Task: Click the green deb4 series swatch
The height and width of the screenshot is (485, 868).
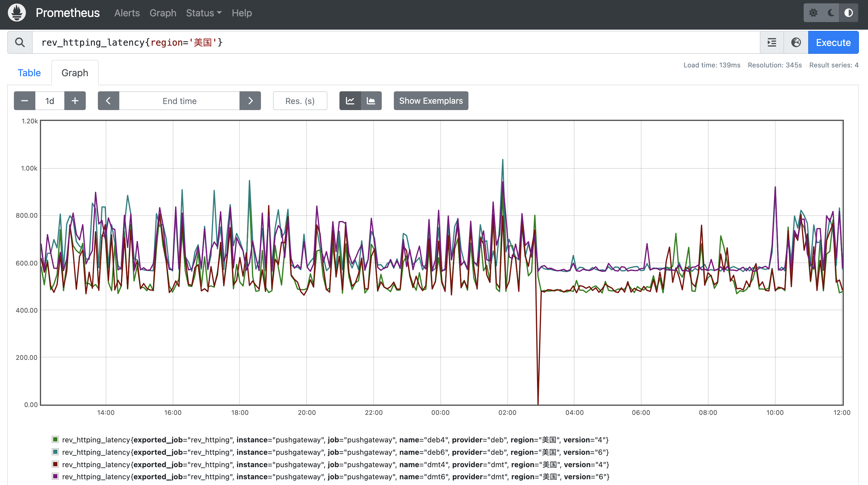Action: (55, 439)
